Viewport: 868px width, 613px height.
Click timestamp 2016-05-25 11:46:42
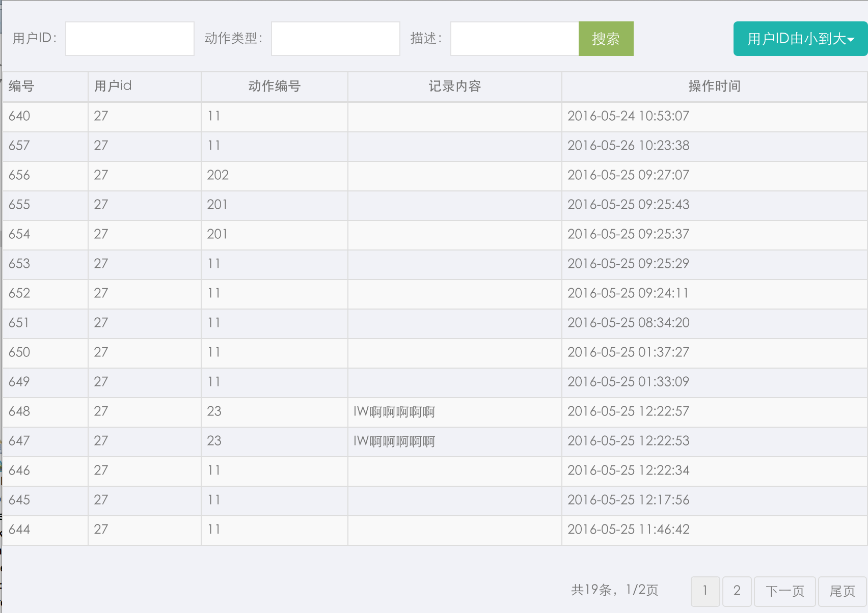coord(629,530)
